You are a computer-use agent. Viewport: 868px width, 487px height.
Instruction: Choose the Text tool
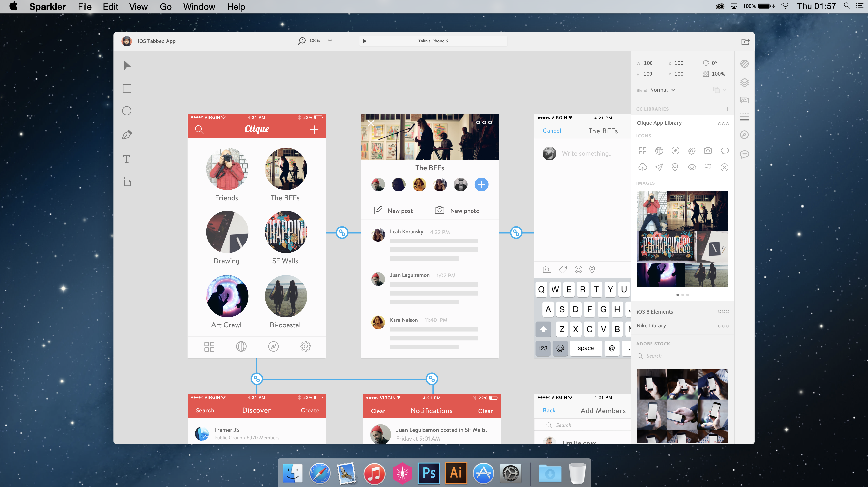127,159
